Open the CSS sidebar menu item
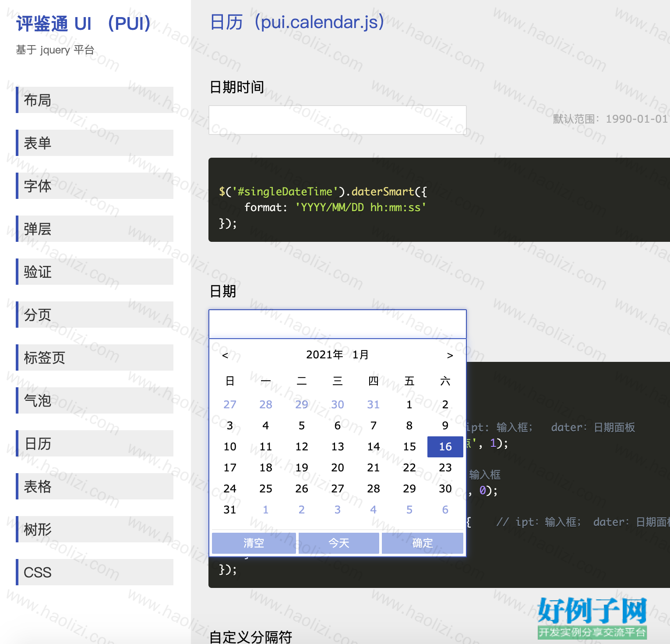 tap(95, 572)
